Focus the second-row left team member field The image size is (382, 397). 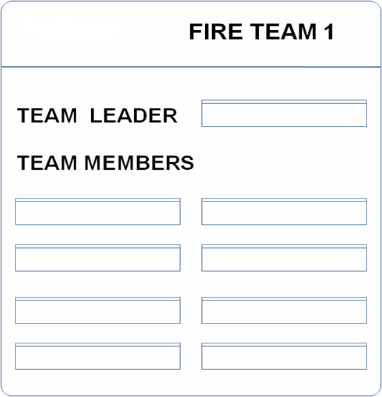98,258
